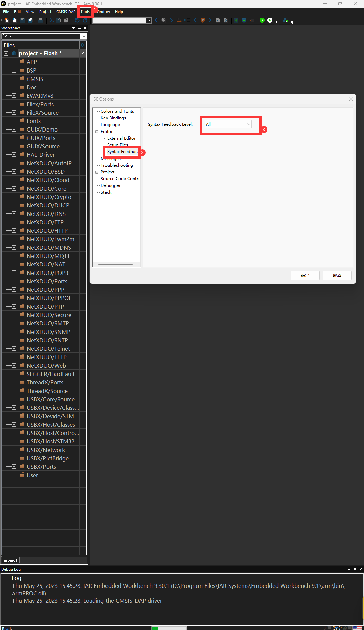Expand the User folder
This screenshot has height=630, width=364.
[14, 475]
